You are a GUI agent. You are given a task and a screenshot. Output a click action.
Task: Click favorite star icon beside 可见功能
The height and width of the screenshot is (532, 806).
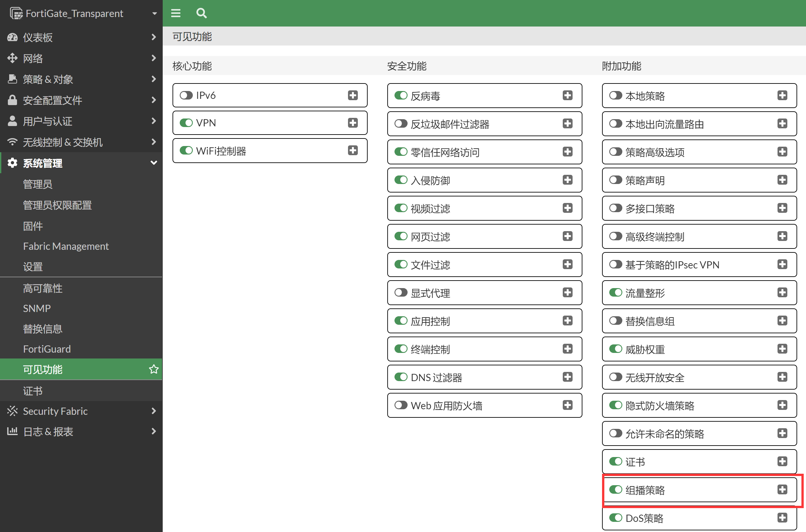(154, 369)
